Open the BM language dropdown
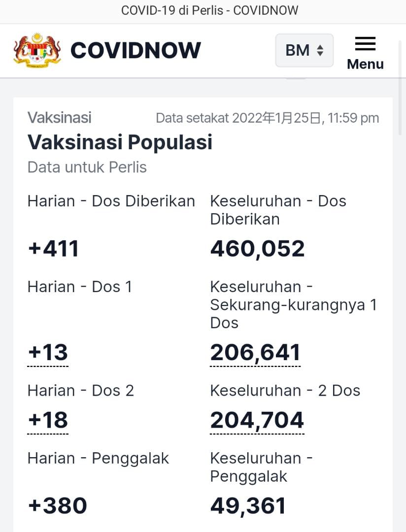This screenshot has height=532, width=406. point(304,50)
